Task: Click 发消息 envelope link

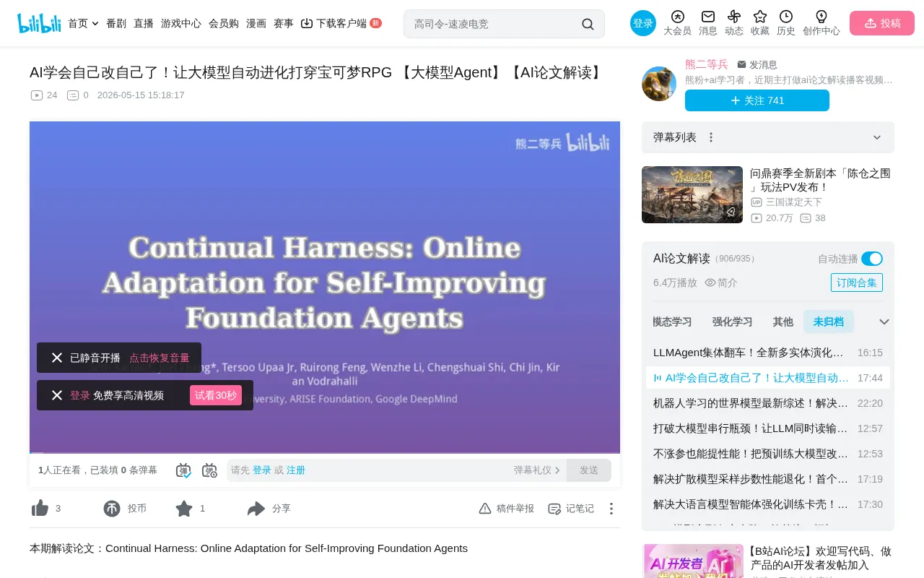Action: 757,64
